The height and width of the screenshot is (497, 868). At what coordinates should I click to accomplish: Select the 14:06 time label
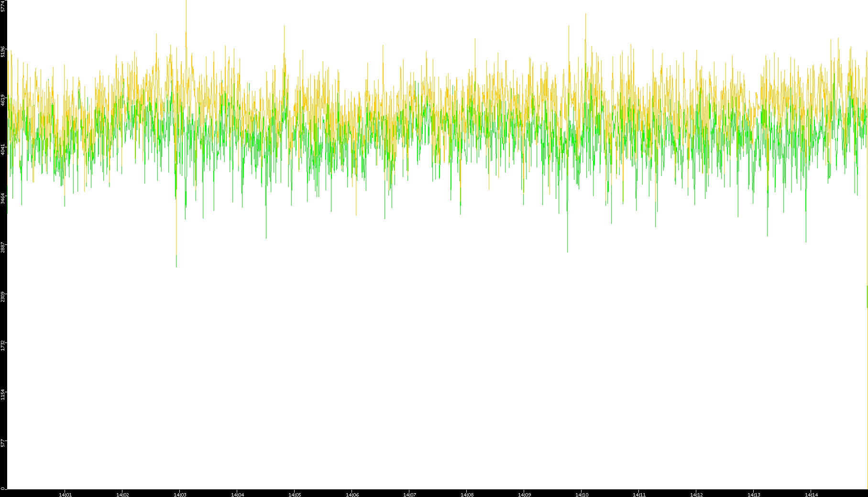click(x=352, y=495)
